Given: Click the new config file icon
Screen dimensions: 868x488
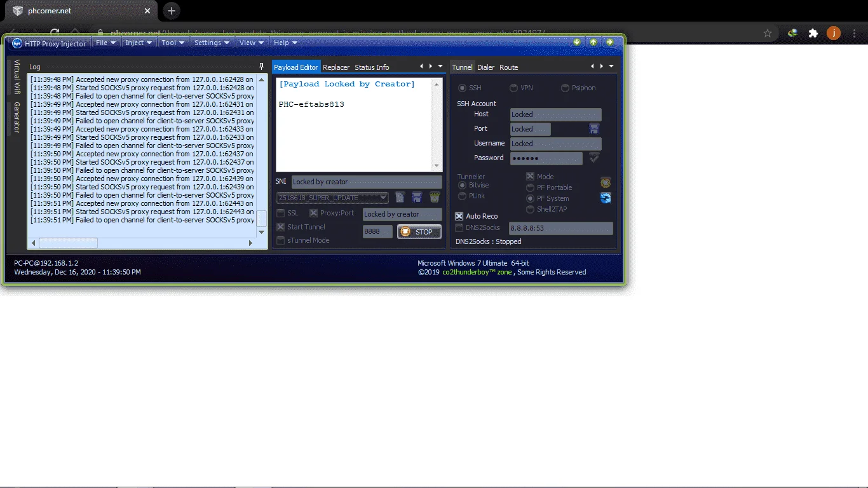Looking at the screenshot, I should pyautogui.click(x=400, y=198).
